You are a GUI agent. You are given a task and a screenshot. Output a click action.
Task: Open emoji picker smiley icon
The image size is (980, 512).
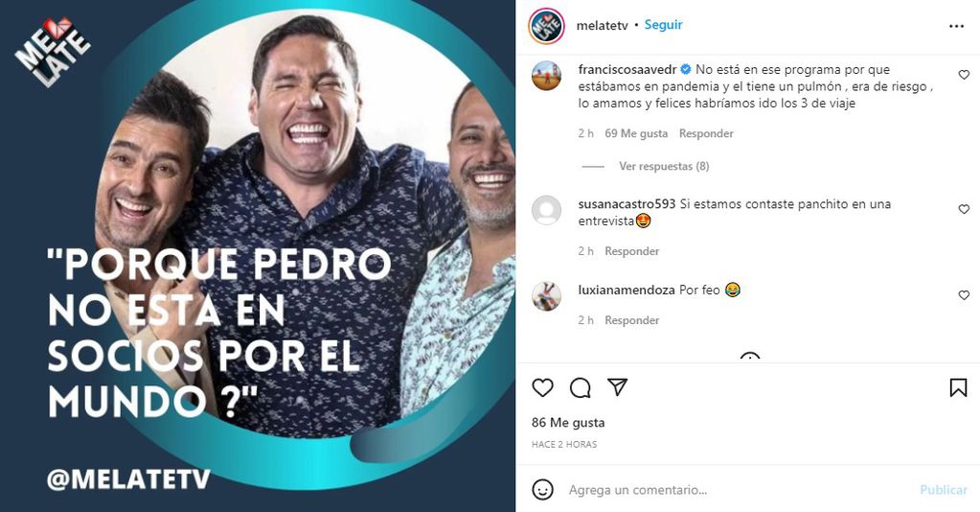click(542, 489)
